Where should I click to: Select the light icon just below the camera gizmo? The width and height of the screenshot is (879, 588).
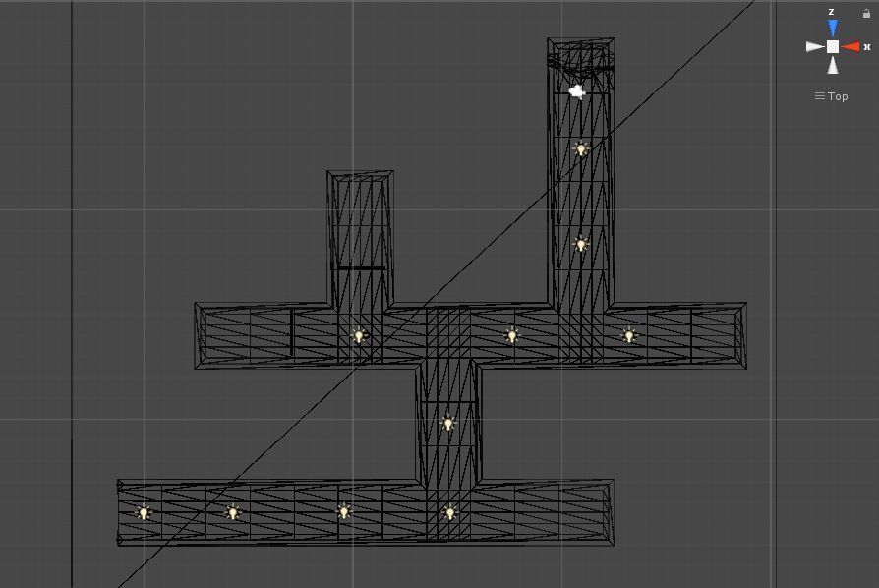pos(581,149)
